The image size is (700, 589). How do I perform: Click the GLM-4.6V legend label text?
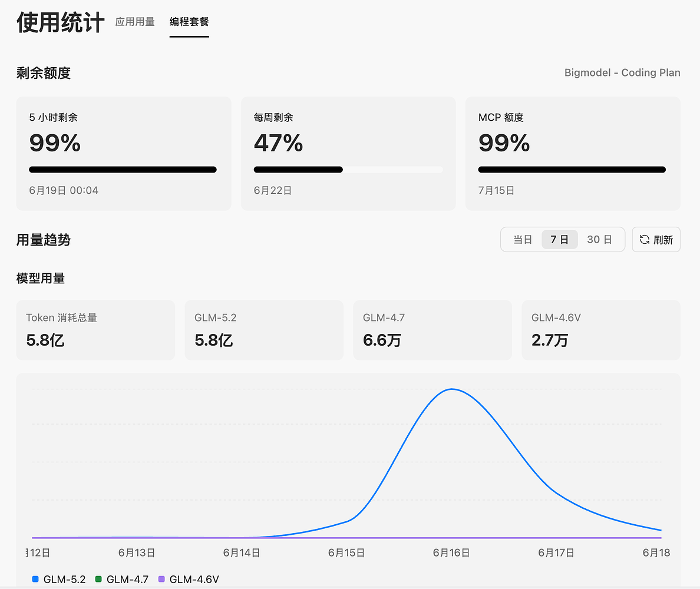tap(194, 579)
